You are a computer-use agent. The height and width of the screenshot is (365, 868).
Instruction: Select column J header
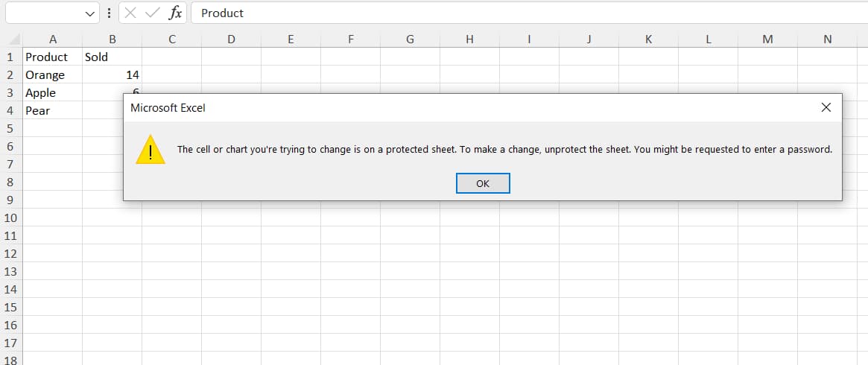pos(589,39)
